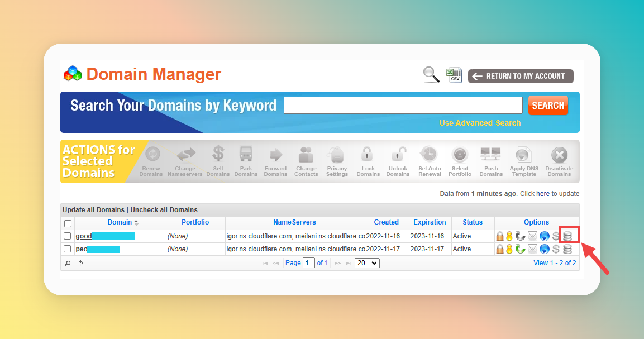Click Return to My Account button
Screen dimensions: 644x339
[521, 76]
